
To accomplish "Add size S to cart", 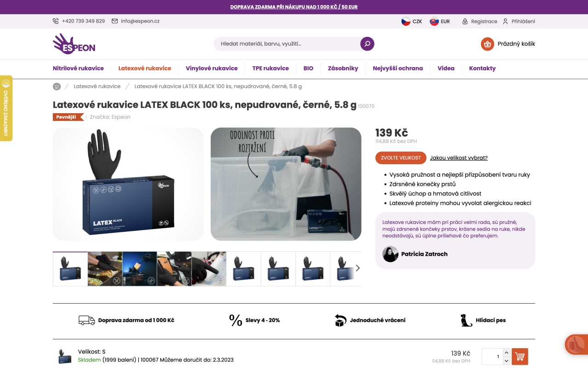I will [520, 356].
